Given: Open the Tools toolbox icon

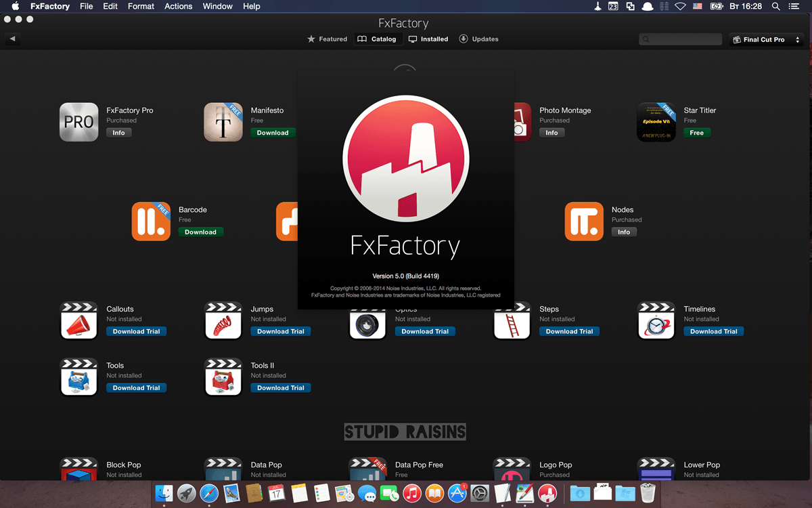Looking at the screenshot, I should click(79, 377).
